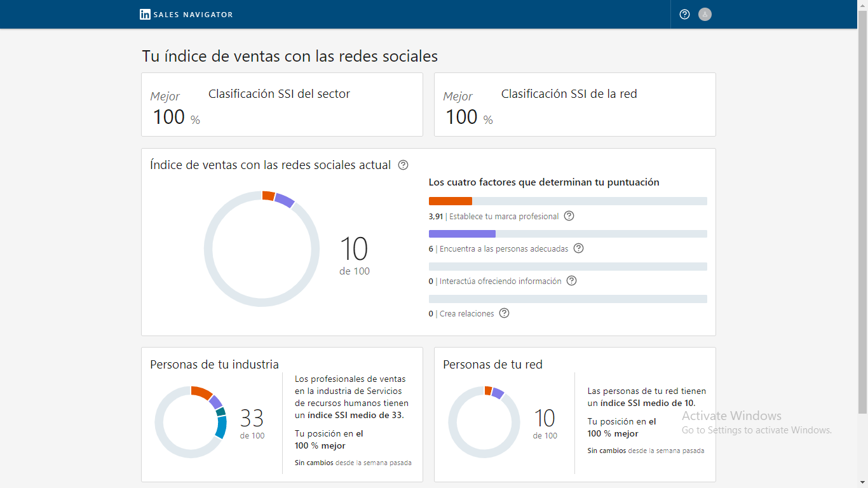
Task: Click the Personas de tu red donut chart
Action: (x=484, y=422)
